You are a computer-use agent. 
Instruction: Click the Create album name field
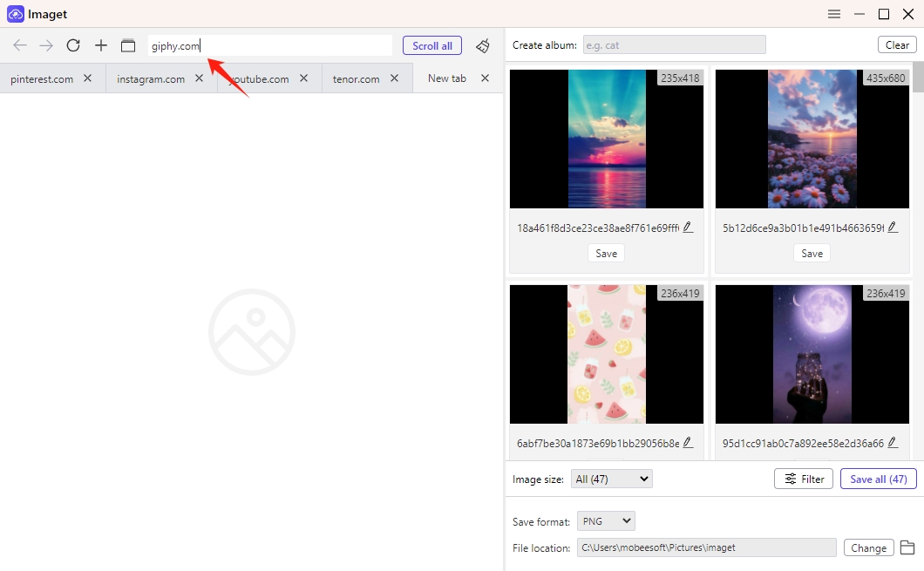[x=675, y=44]
